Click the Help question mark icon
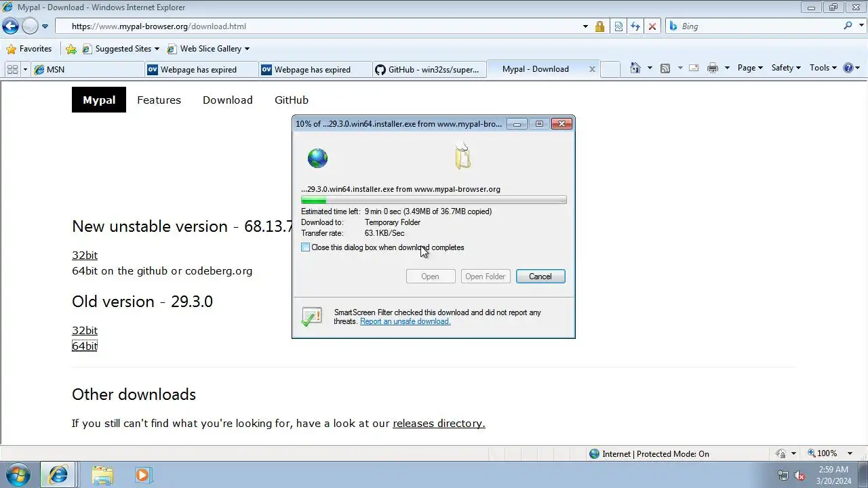The image size is (868, 488). click(848, 68)
